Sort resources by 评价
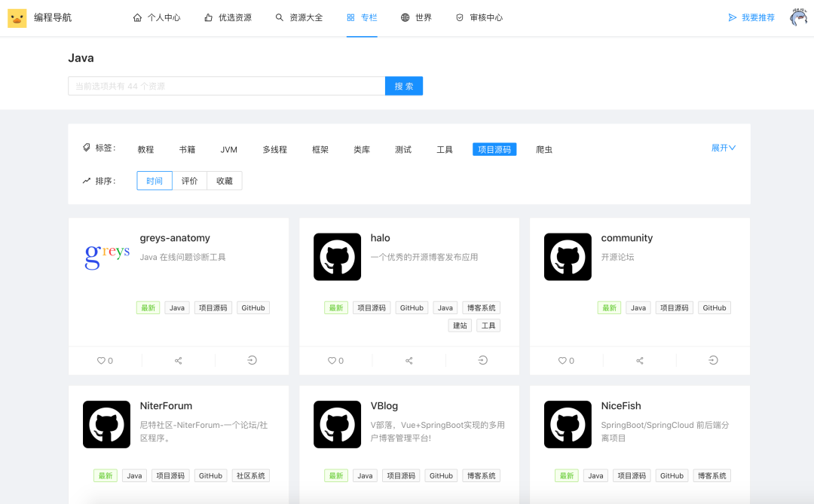The width and height of the screenshot is (814, 504). 190,181
